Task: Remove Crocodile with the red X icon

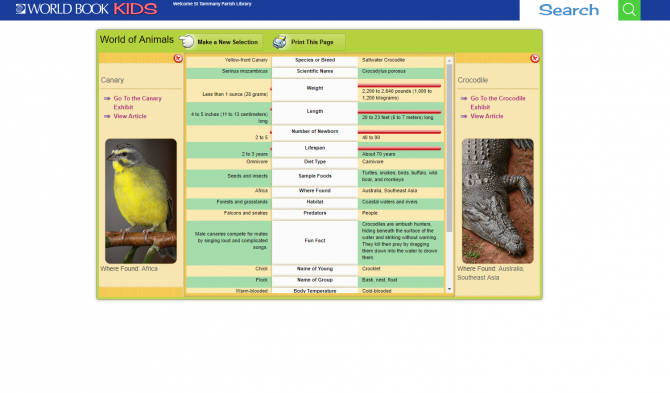Action: pyautogui.click(x=535, y=59)
